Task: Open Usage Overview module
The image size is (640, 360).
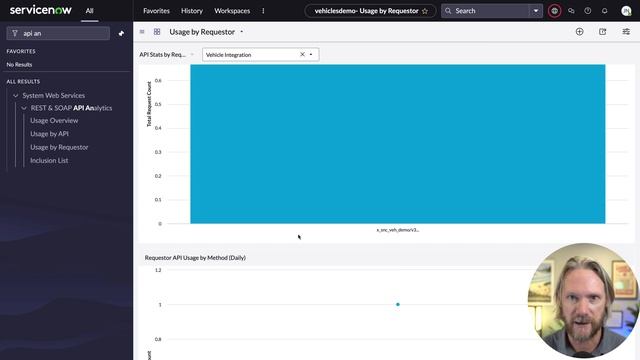Action: pyautogui.click(x=54, y=121)
